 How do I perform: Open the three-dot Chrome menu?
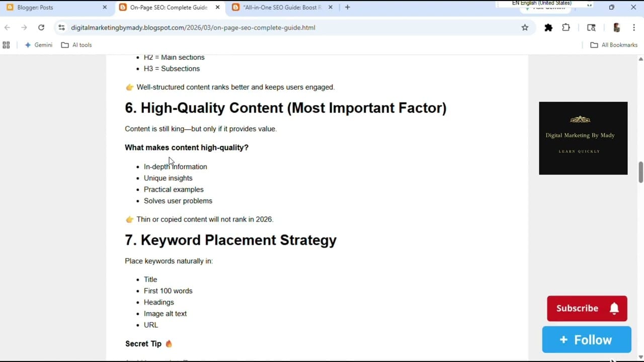[x=634, y=28]
